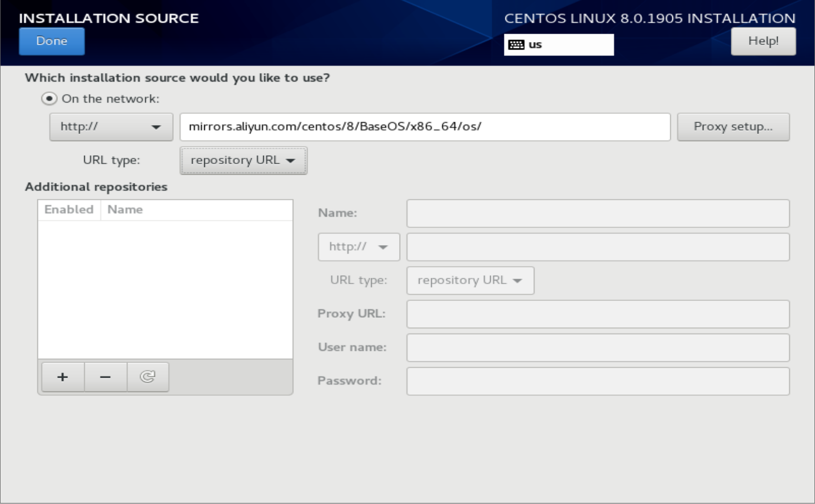This screenshot has height=504, width=815.
Task: Open the Help! button
Action: point(763,41)
